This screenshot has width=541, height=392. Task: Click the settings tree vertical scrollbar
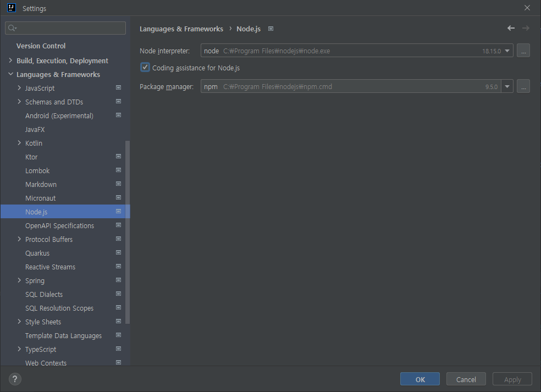128,232
